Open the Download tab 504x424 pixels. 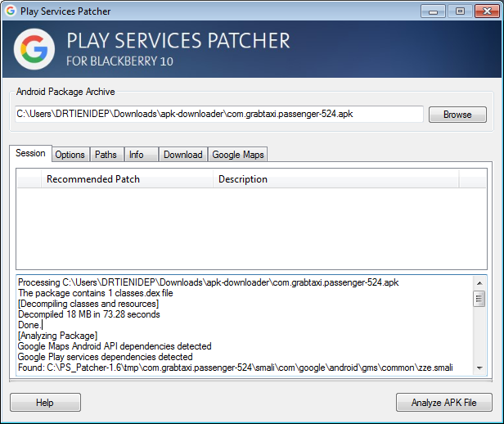tap(182, 155)
